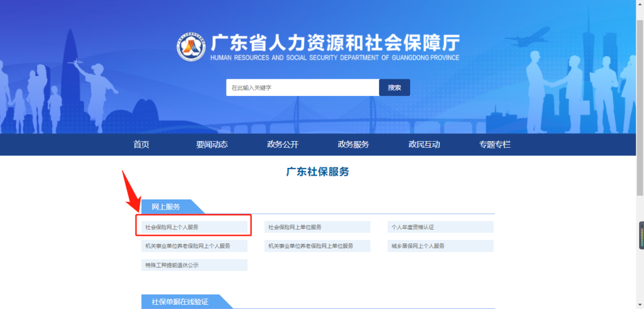Click the floating widget at right edge
Image resolution: width=644 pixels, height=309 pixels.
coord(641,235)
